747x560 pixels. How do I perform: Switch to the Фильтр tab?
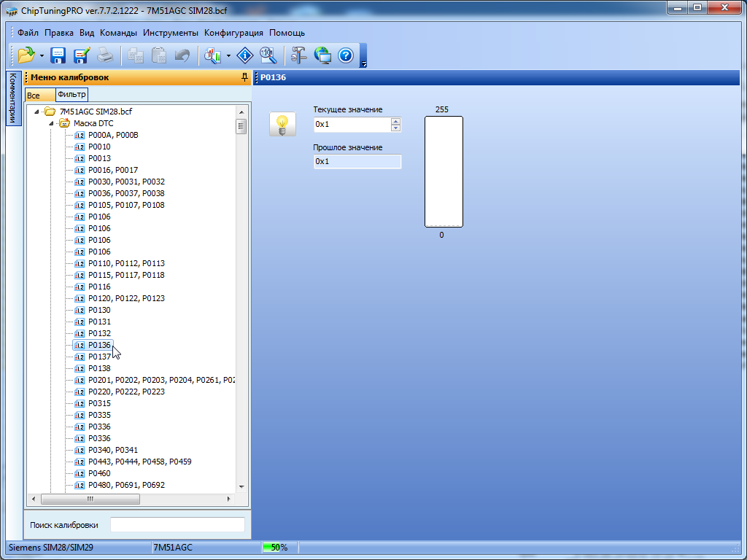coord(71,95)
